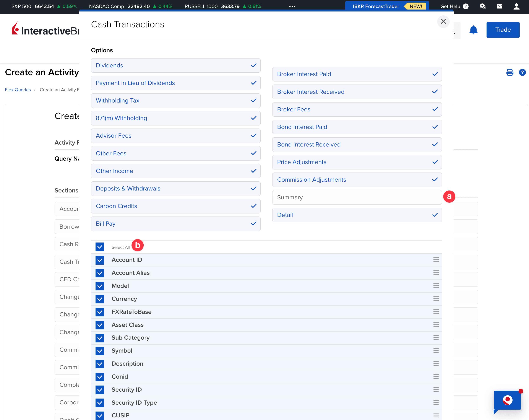Grab the Account ID reorder handle

436,260
